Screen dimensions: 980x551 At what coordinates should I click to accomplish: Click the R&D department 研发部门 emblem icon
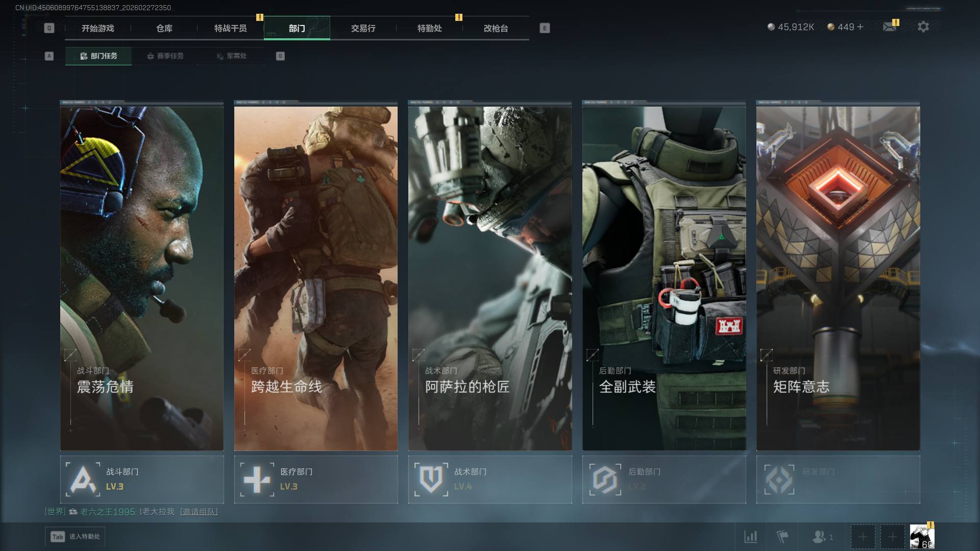[x=779, y=479]
